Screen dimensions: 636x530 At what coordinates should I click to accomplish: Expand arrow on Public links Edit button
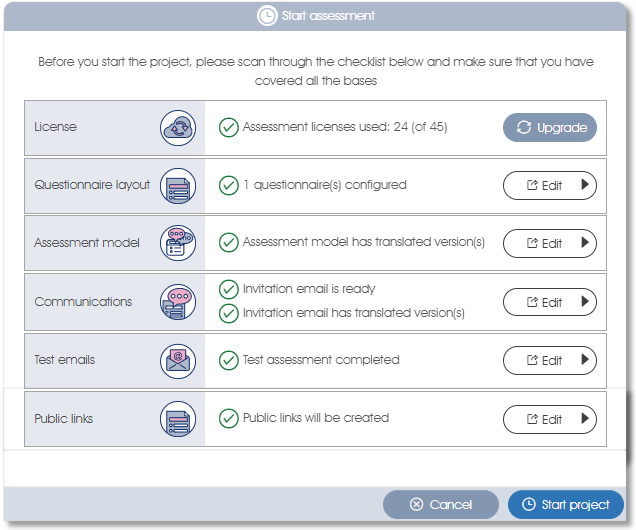[585, 418]
